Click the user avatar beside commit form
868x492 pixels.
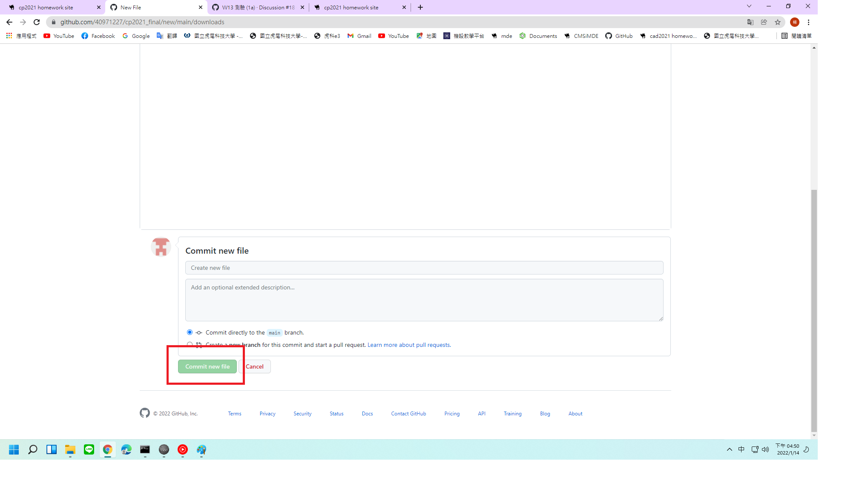tap(161, 247)
